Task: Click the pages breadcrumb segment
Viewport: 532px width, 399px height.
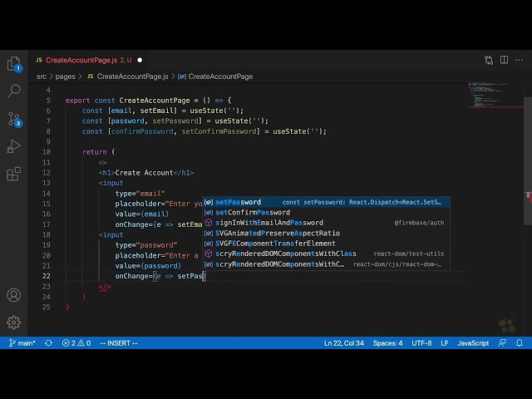Action: coord(65,76)
